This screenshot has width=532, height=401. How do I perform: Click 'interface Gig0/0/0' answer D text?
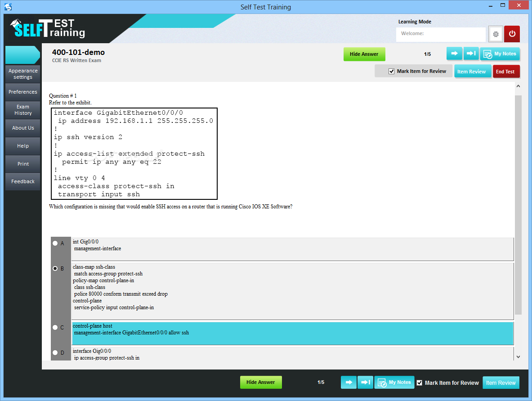[x=92, y=351]
